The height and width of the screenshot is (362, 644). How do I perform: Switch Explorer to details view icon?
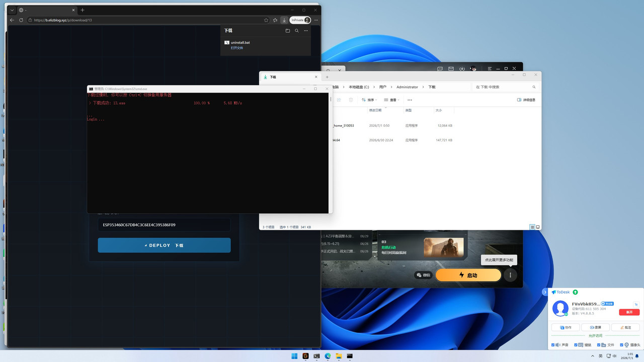coord(532,227)
